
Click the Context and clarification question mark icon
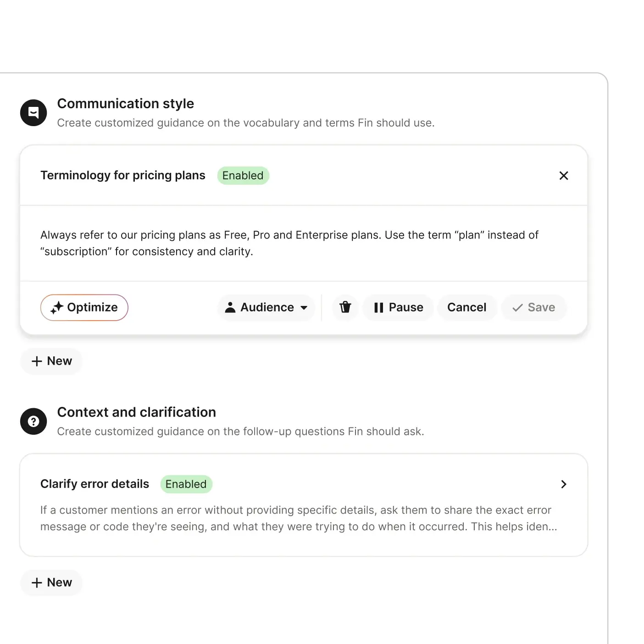pos(33,421)
